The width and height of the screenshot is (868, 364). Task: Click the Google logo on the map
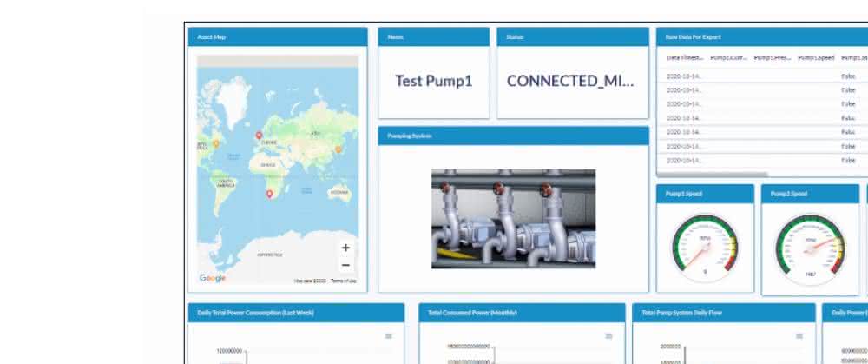click(x=213, y=278)
